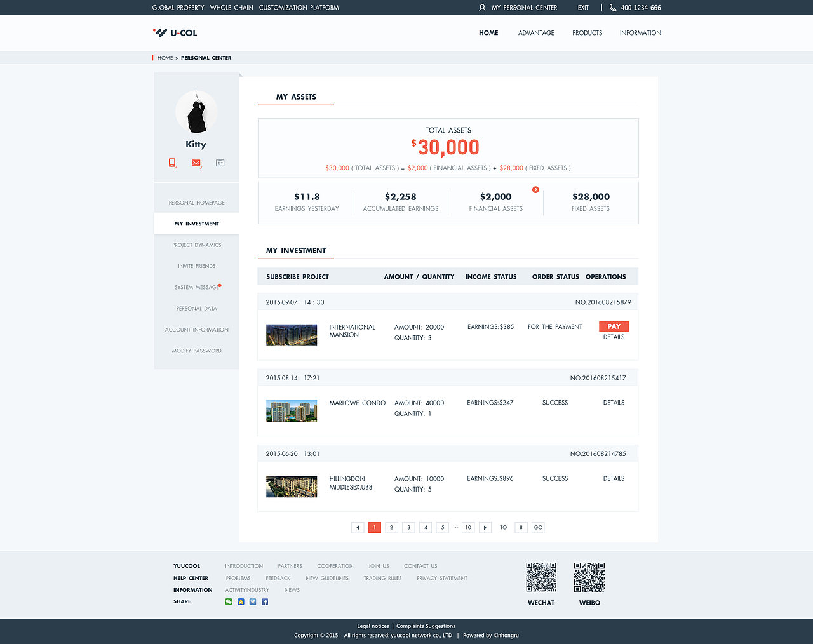Select page 10 in pagination
813x644 pixels.
pyautogui.click(x=468, y=528)
